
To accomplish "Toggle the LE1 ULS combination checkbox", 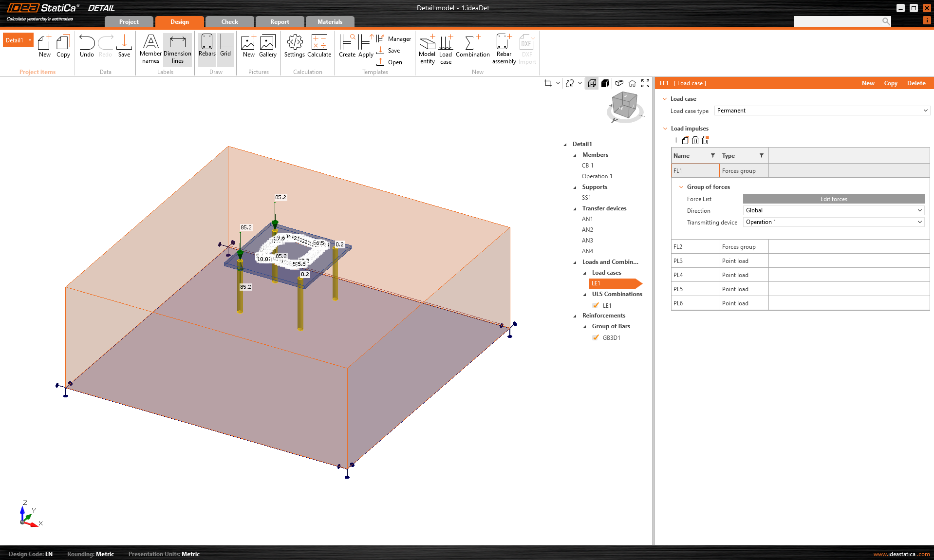I will [x=596, y=305].
